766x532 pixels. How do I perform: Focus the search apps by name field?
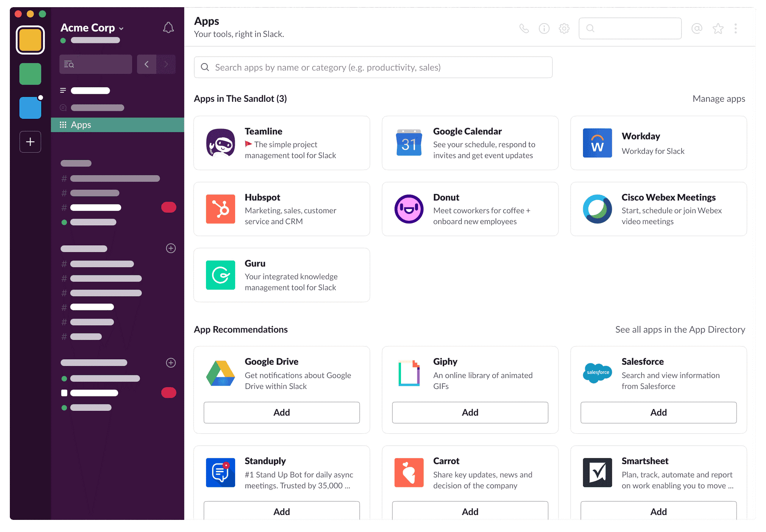pyautogui.click(x=373, y=67)
